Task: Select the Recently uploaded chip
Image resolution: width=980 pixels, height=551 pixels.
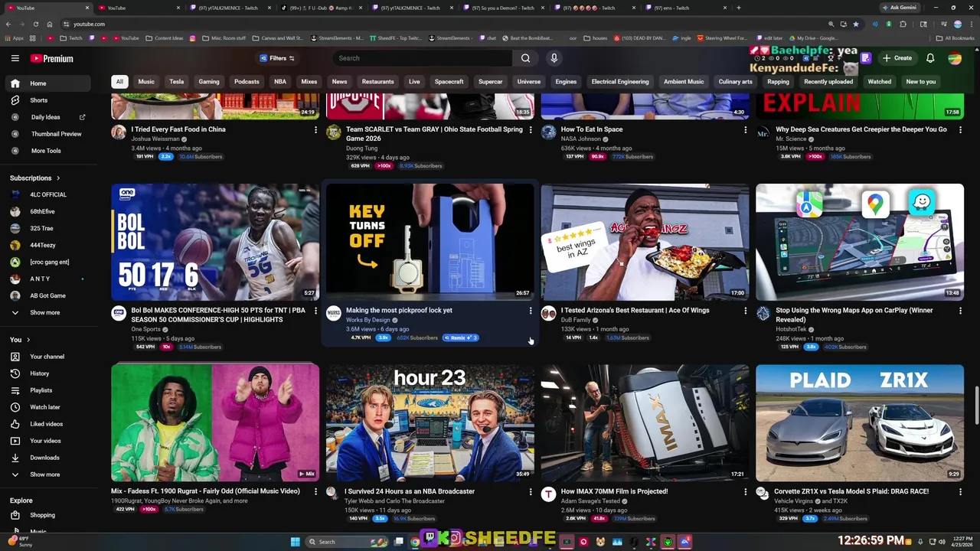Action: tap(828, 82)
